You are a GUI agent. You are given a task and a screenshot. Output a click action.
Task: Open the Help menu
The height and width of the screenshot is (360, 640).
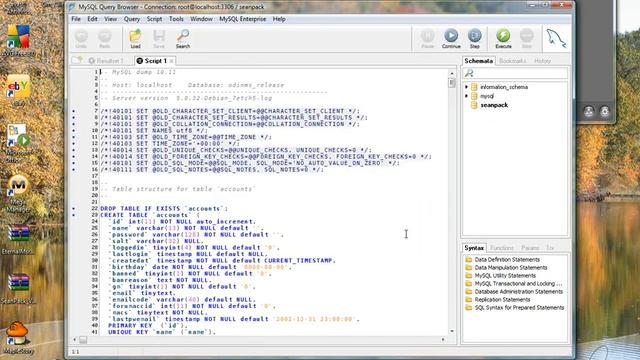click(x=279, y=19)
